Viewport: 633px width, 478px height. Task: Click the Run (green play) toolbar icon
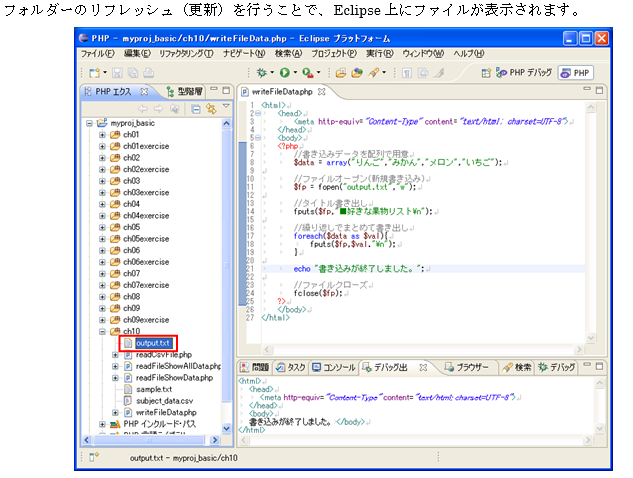point(284,73)
